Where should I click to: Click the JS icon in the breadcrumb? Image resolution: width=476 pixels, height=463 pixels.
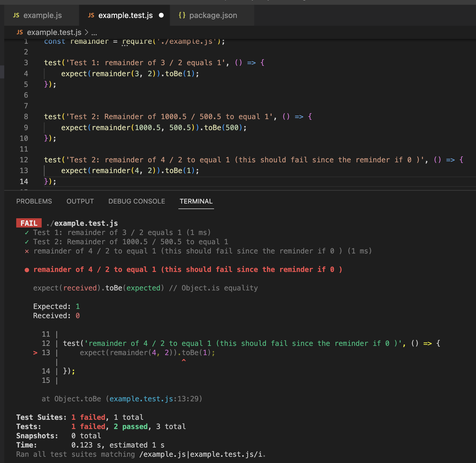pyautogui.click(x=20, y=32)
